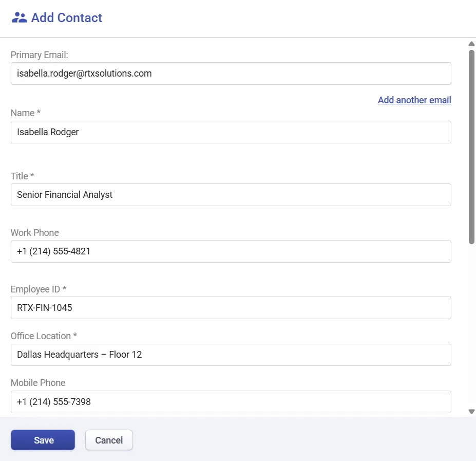Image resolution: width=476 pixels, height=461 pixels.
Task: Click the Office Location label
Action: [x=44, y=336]
